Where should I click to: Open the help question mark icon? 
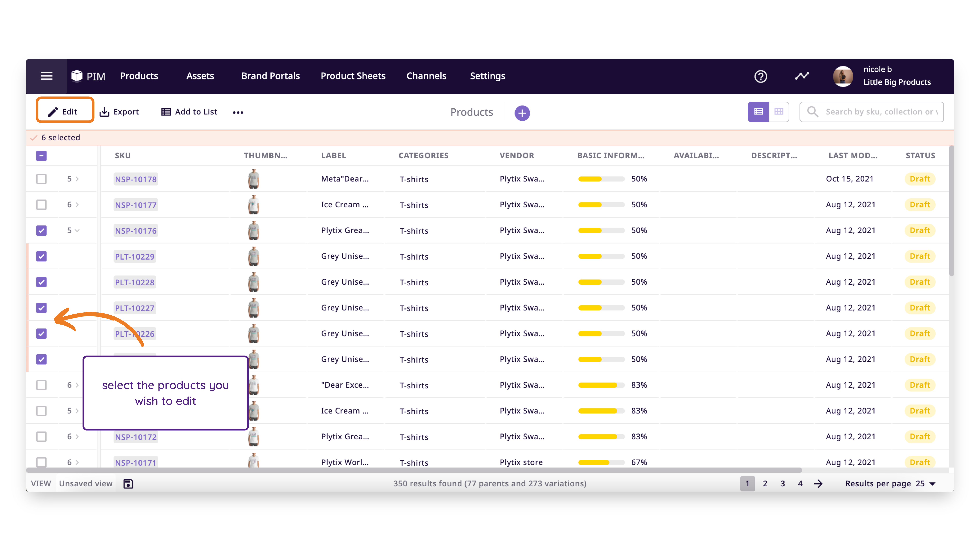click(761, 76)
